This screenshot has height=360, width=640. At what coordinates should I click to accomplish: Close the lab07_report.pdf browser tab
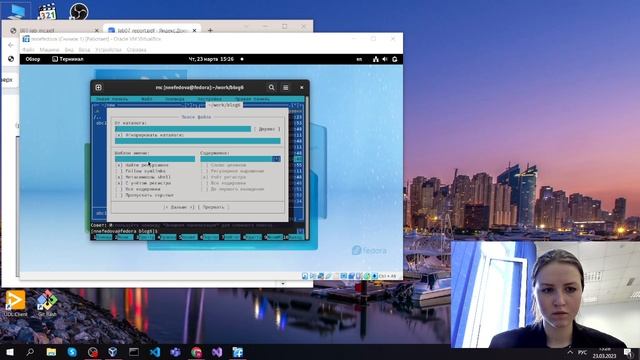(x=195, y=30)
